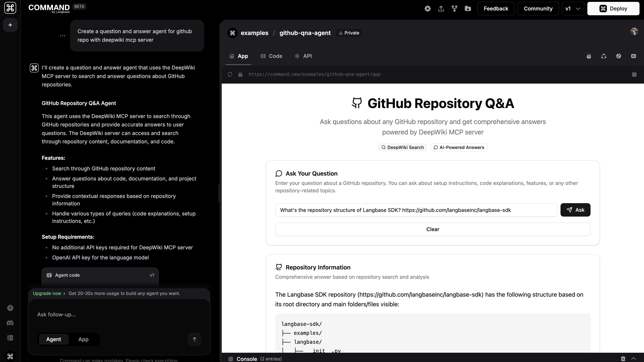Select the share nodes icon above the app preview
Screen dimensions: 644x362
point(604,56)
